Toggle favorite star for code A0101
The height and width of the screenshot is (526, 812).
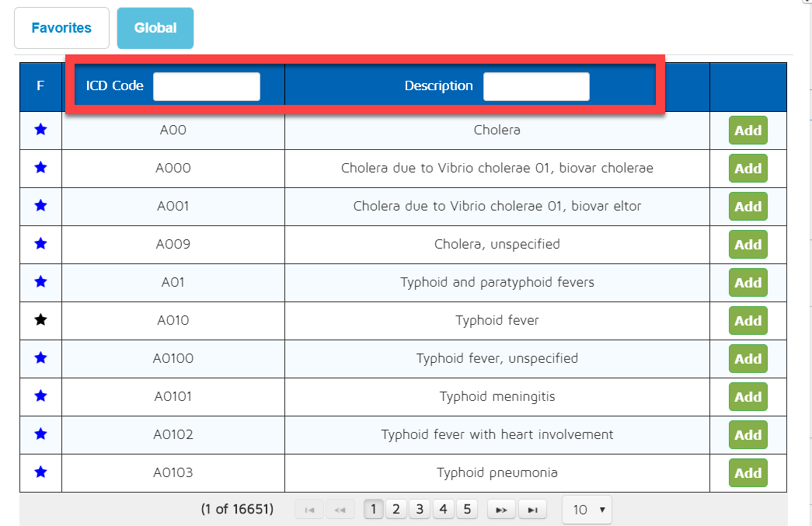point(40,396)
